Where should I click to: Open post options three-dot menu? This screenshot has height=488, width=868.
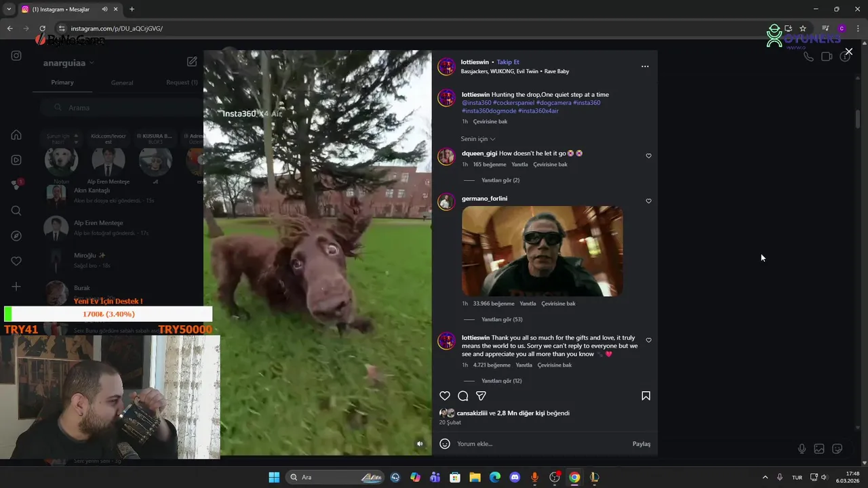click(x=645, y=66)
